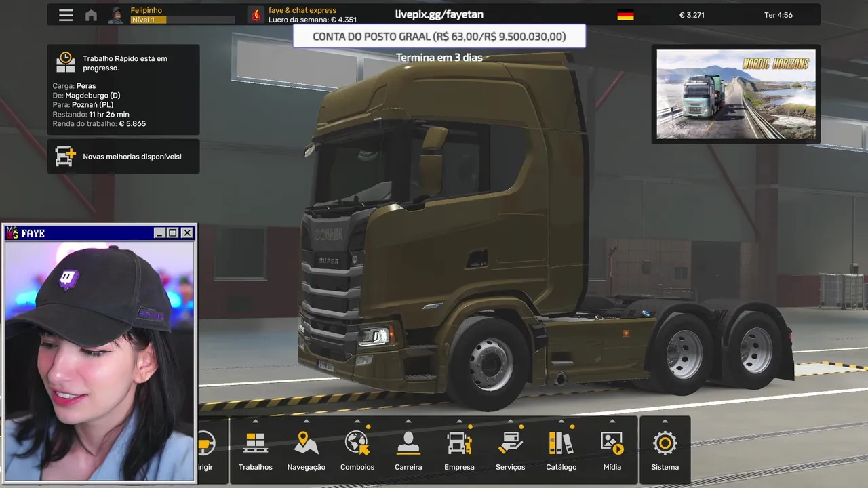Open the Catálogo books icon

[x=561, y=443]
